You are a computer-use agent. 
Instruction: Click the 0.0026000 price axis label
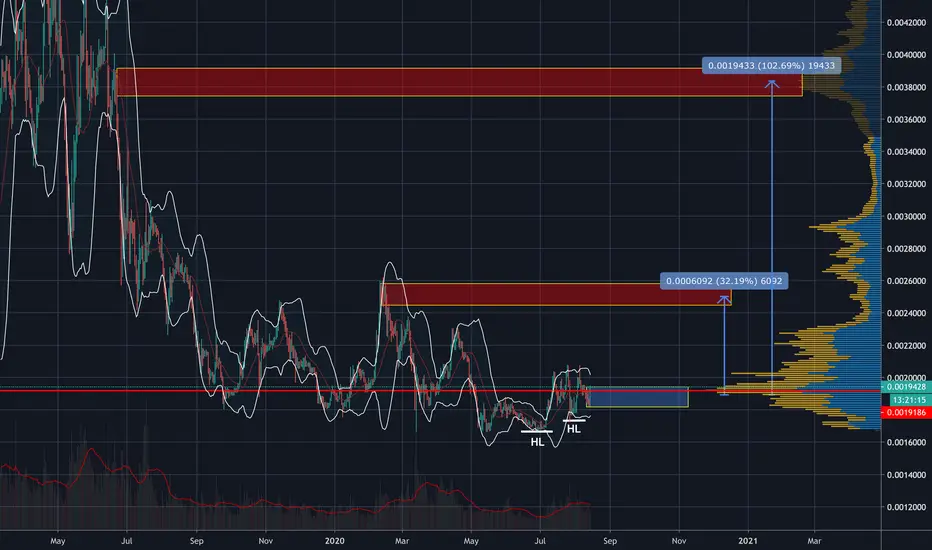point(906,281)
